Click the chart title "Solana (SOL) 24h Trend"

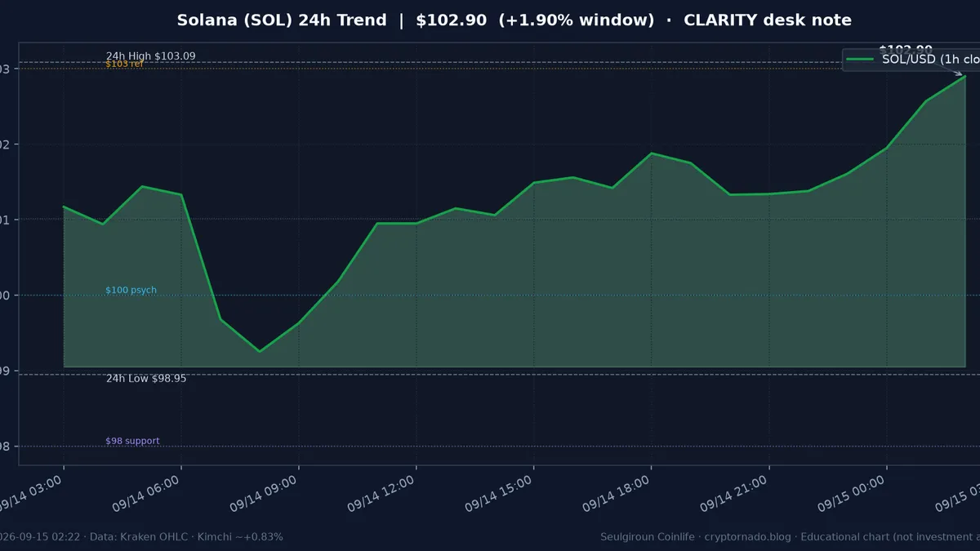[x=282, y=20]
